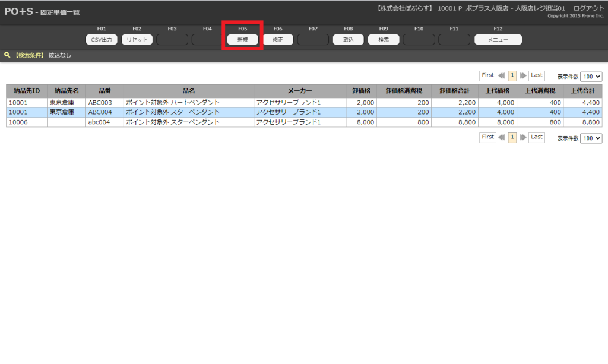
Task: Click the previous-page arrow in top pagination
Action: [502, 76]
